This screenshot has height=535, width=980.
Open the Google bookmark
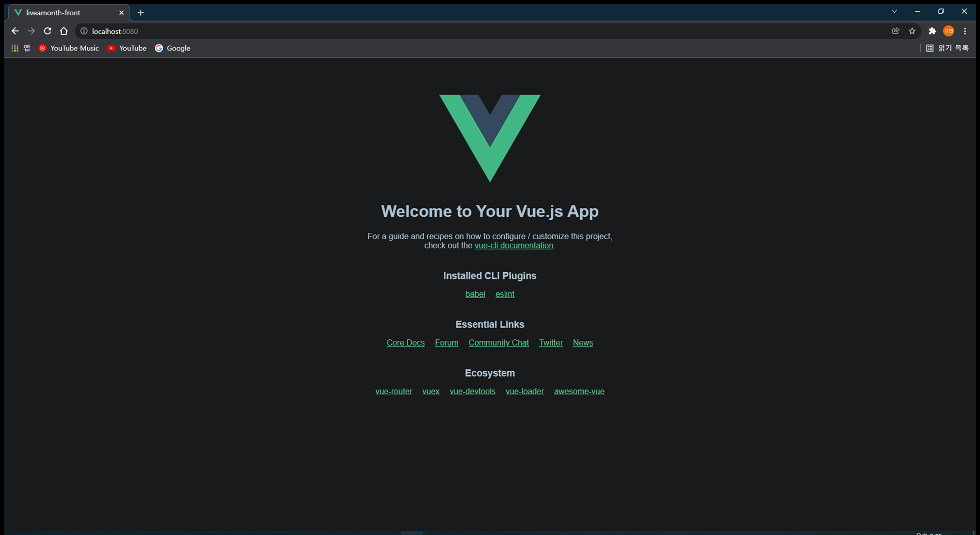pyautogui.click(x=172, y=48)
